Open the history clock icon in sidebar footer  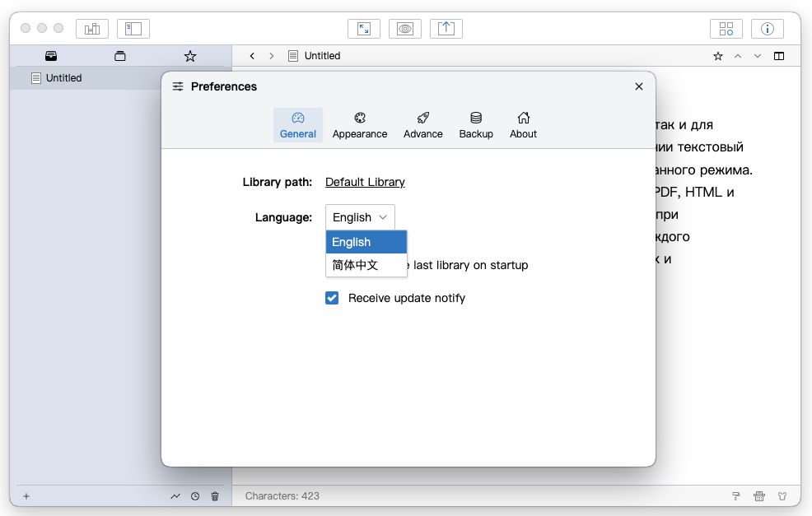click(x=195, y=496)
